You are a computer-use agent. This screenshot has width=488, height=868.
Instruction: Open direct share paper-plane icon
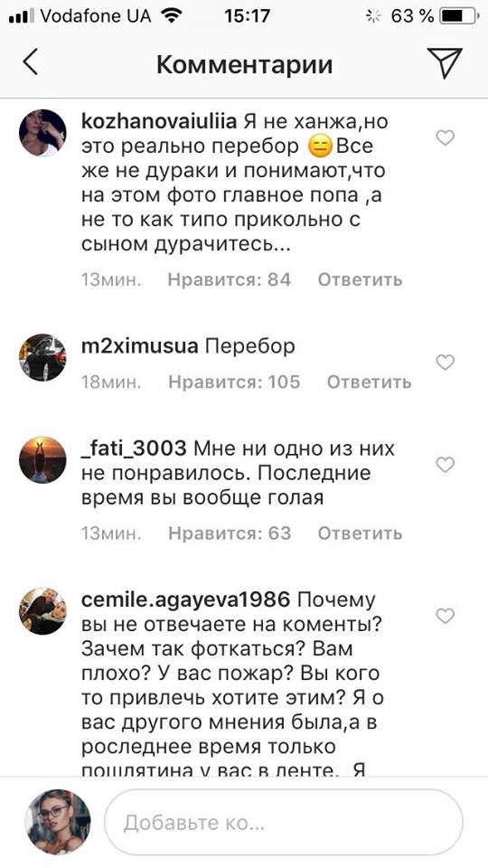click(445, 62)
